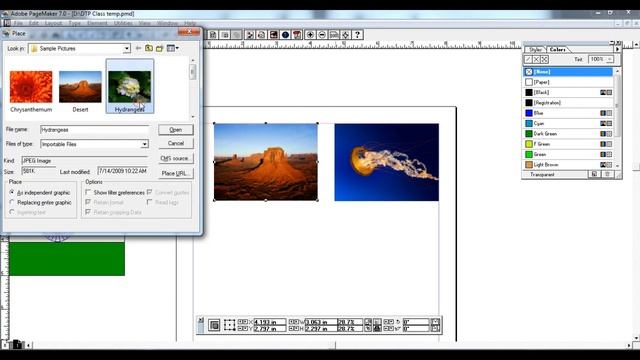Screen dimensions: 640x360
Task: Open the Colors palette flyout menu arrow
Action: (617, 49)
